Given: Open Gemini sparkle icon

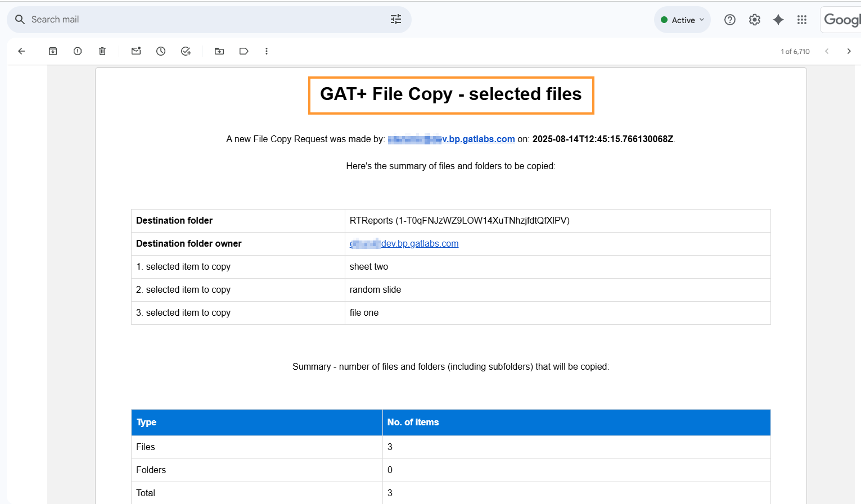Looking at the screenshot, I should (x=778, y=20).
